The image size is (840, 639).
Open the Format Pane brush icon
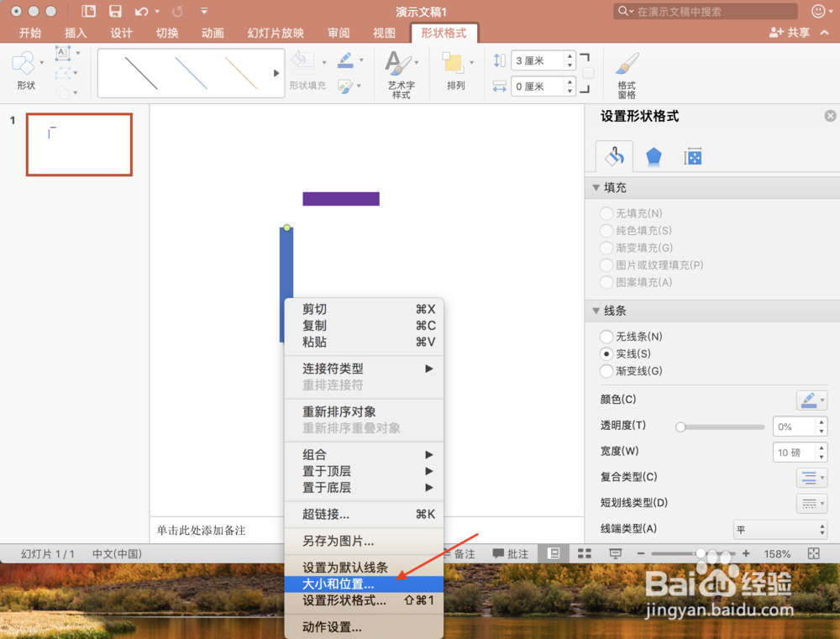(627, 64)
